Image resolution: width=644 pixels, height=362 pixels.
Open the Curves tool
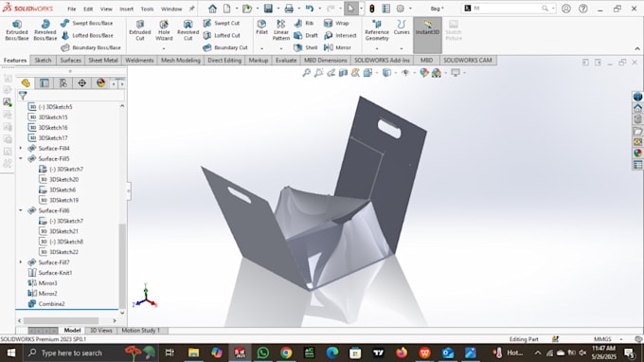(x=402, y=27)
